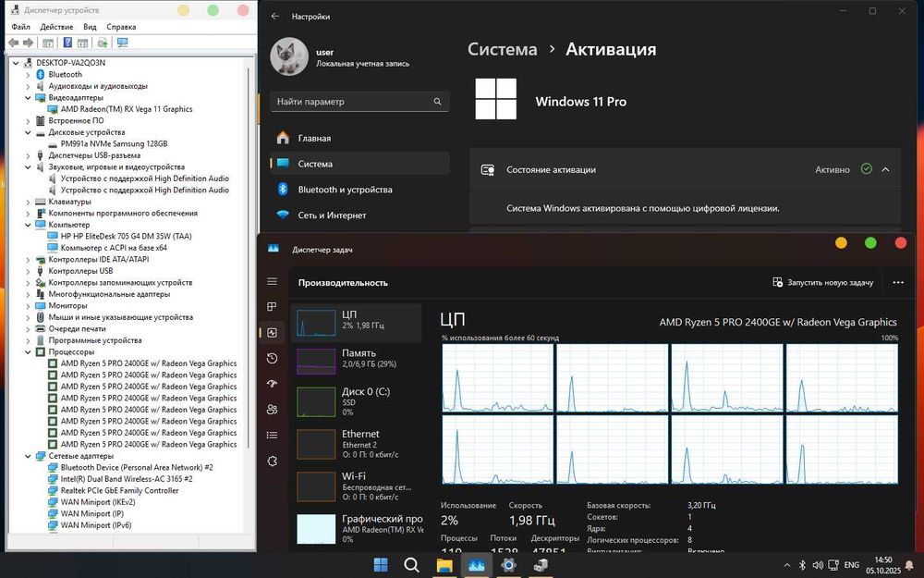
Task: Open the Справка menu
Action: [121, 27]
